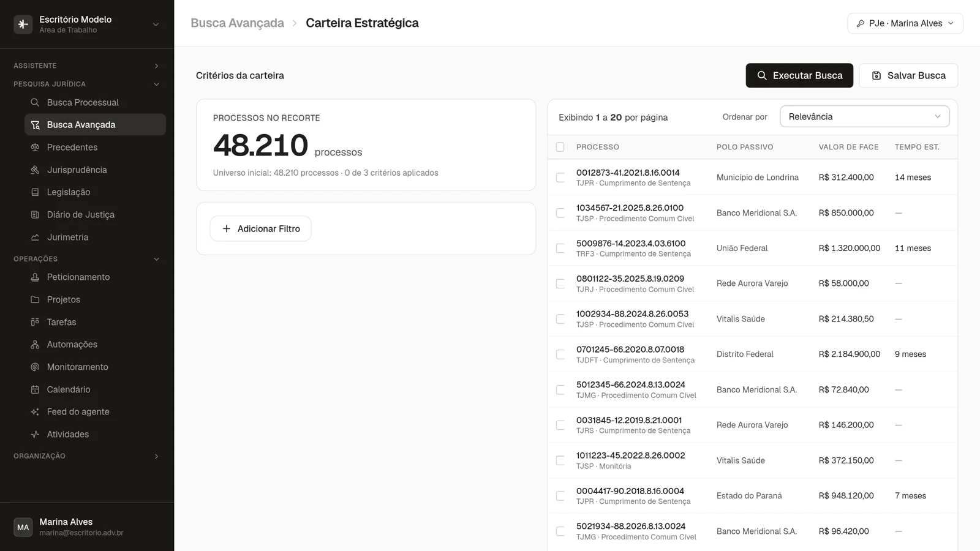Click the Calendário icon in sidebar
The width and height of the screenshot is (980, 551).
tap(35, 389)
